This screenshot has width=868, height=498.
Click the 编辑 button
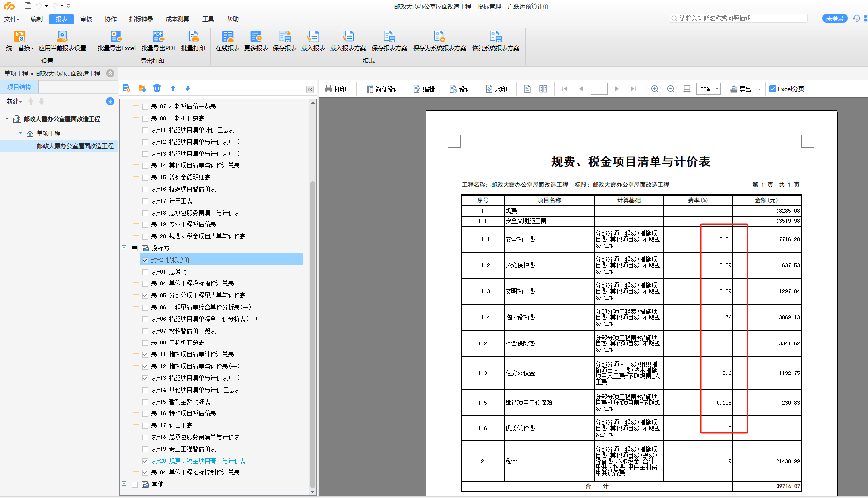pos(424,89)
